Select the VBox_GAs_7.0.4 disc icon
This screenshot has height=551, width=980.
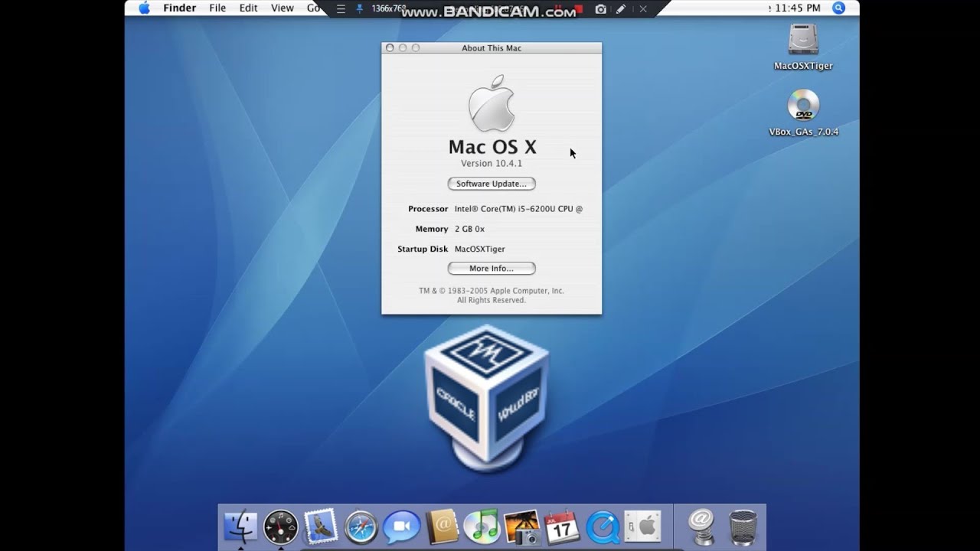tap(803, 106)
